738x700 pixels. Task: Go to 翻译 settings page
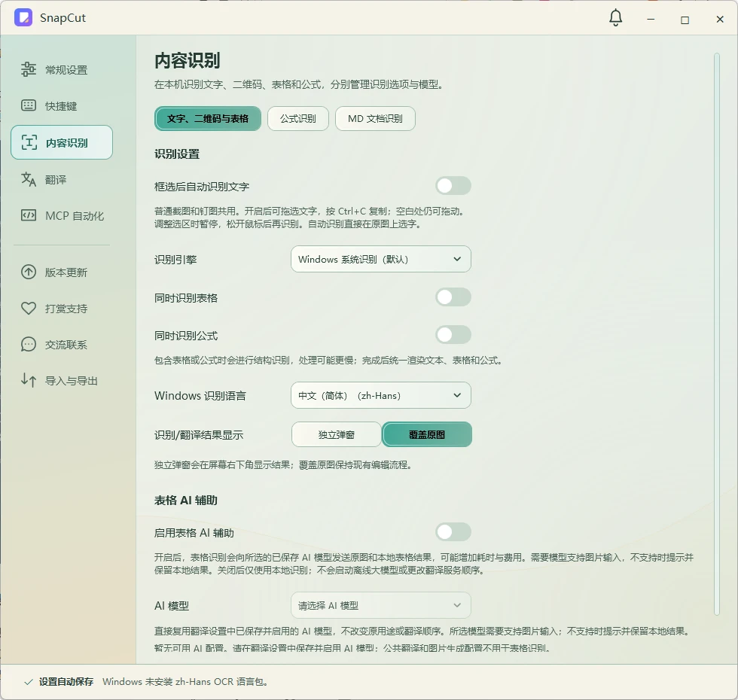click(x=62, y=179)
